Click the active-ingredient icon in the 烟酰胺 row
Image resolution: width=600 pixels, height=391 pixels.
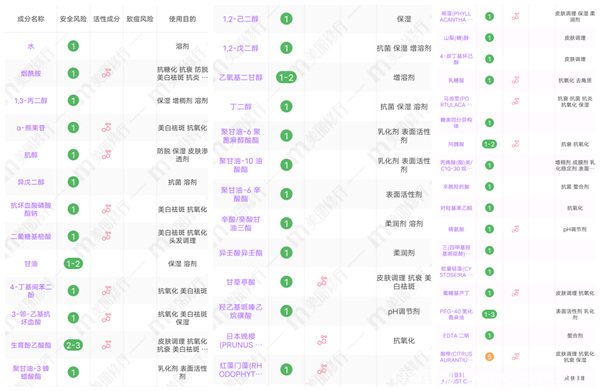click(106, 73)
